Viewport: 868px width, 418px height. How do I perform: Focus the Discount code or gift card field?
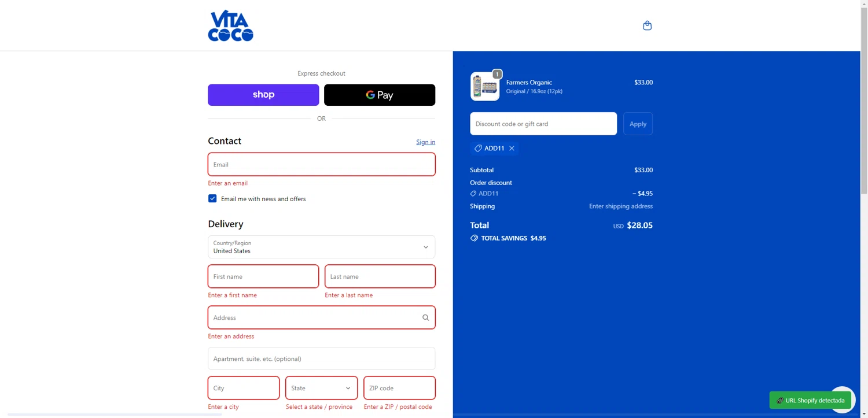[543, 124]
